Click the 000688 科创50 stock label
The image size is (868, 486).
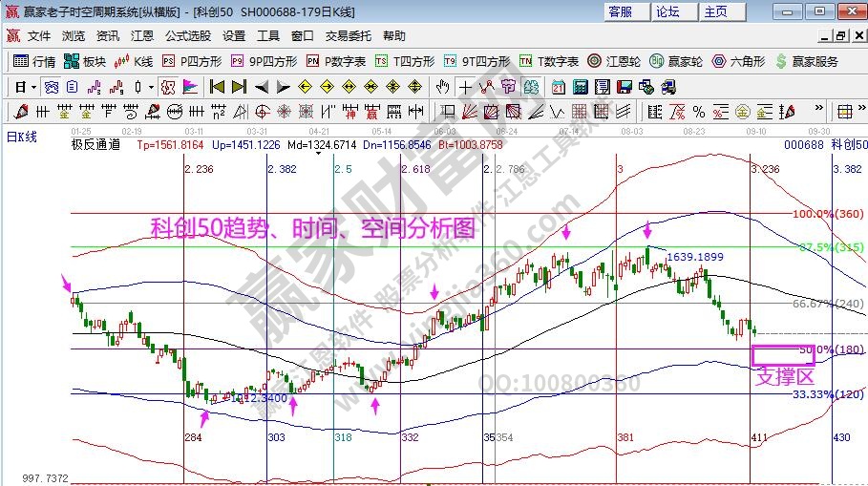[825, 144]
